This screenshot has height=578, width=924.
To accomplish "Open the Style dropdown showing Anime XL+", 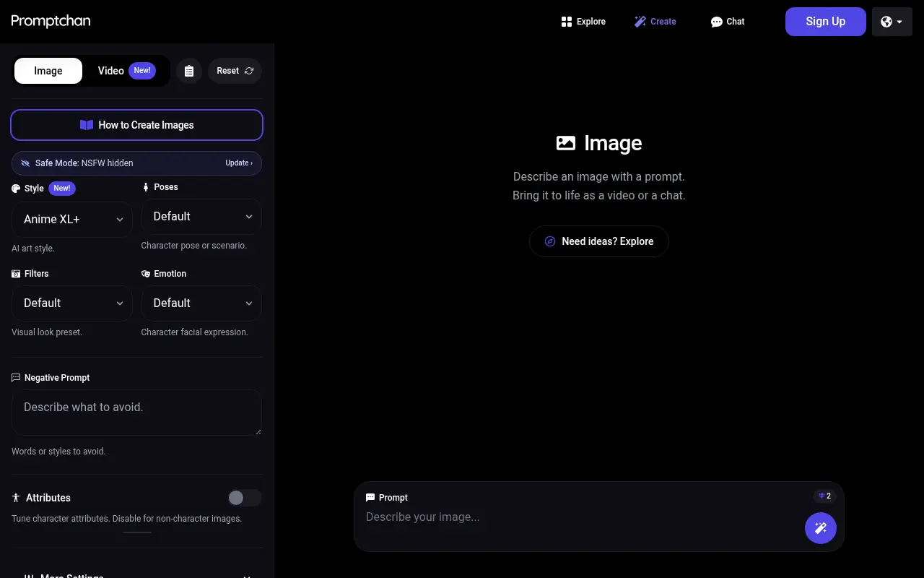I will click(x=72, y=220).
